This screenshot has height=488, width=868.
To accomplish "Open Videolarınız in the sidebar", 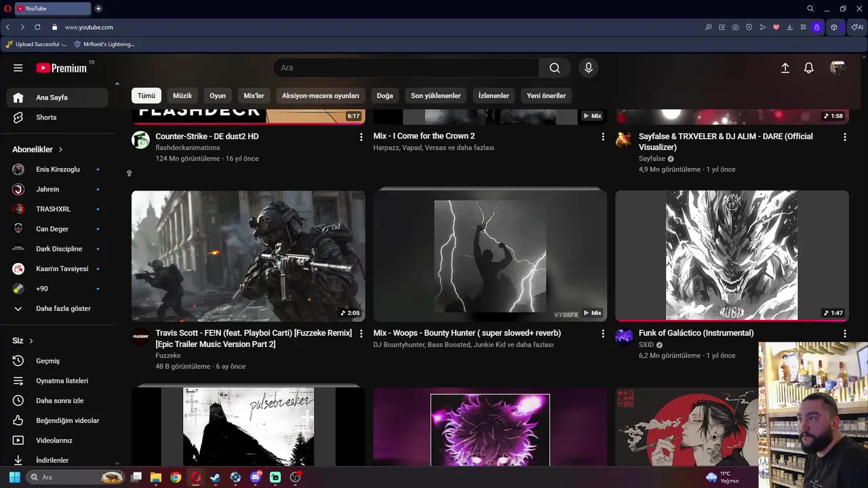I will 57,441.
